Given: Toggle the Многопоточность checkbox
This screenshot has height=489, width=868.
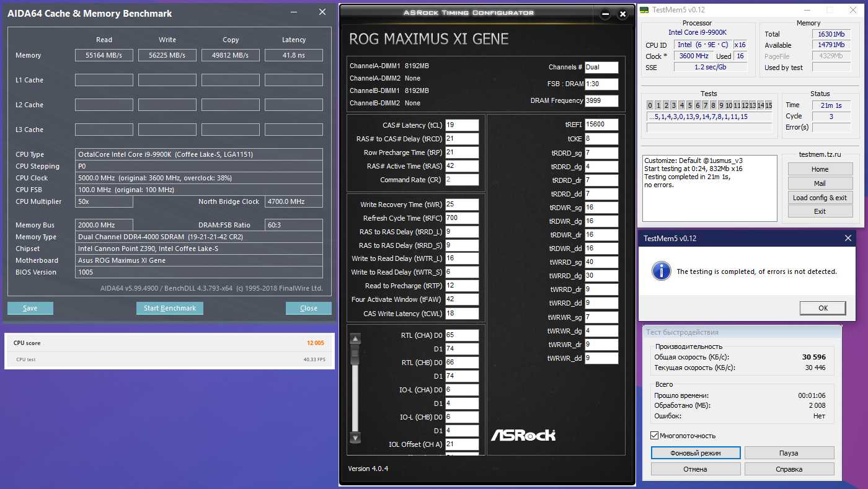Looking at the screenshot, I should 655,436.
